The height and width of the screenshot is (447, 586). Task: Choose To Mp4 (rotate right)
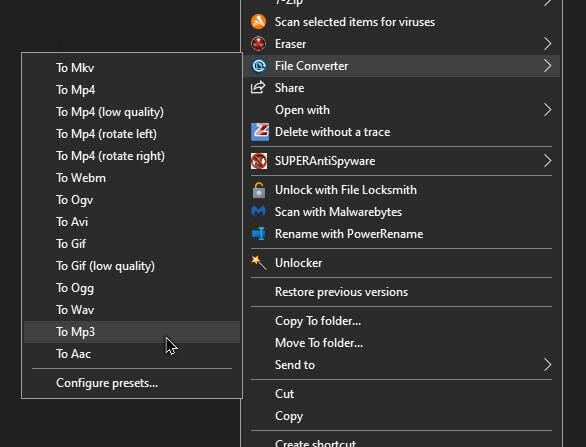click(x=132, y=156)
